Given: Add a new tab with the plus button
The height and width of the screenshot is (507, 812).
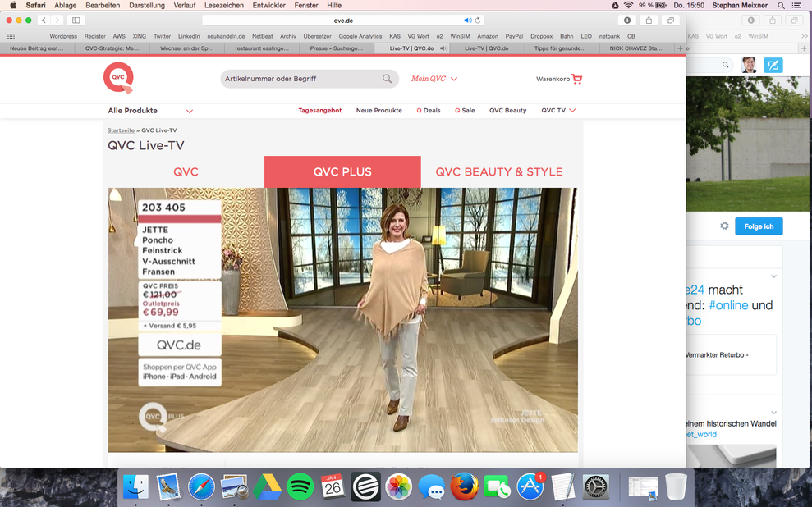Looking at the screenshot, I should [680, 48].
